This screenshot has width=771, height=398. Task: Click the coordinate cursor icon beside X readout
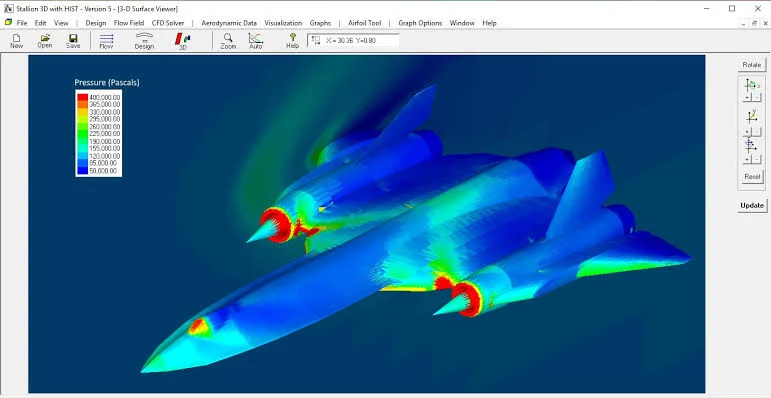(x=316, y=40)
